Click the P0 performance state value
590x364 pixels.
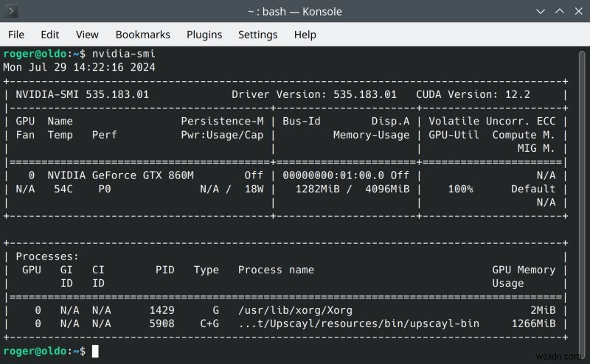coord(104,189)
